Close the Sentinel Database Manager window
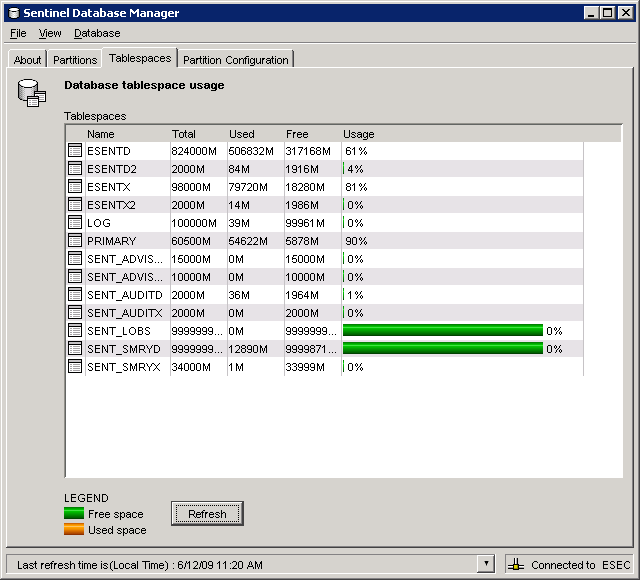 point(625,13)
